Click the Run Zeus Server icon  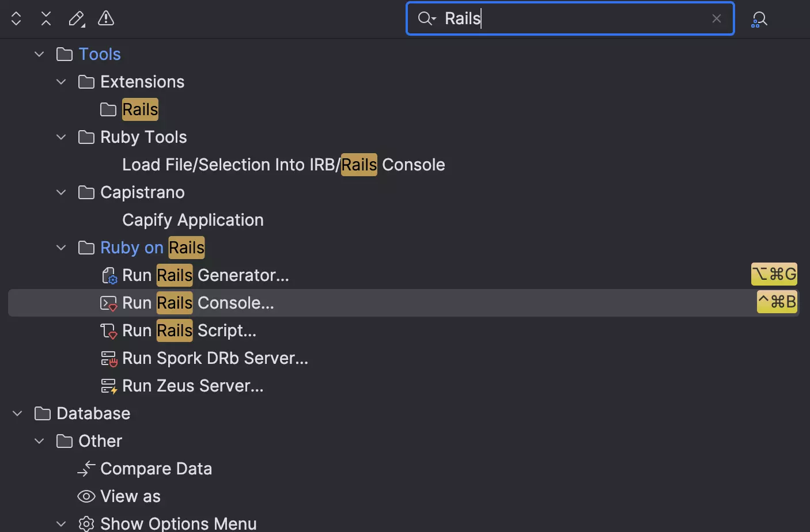point(109,386)
